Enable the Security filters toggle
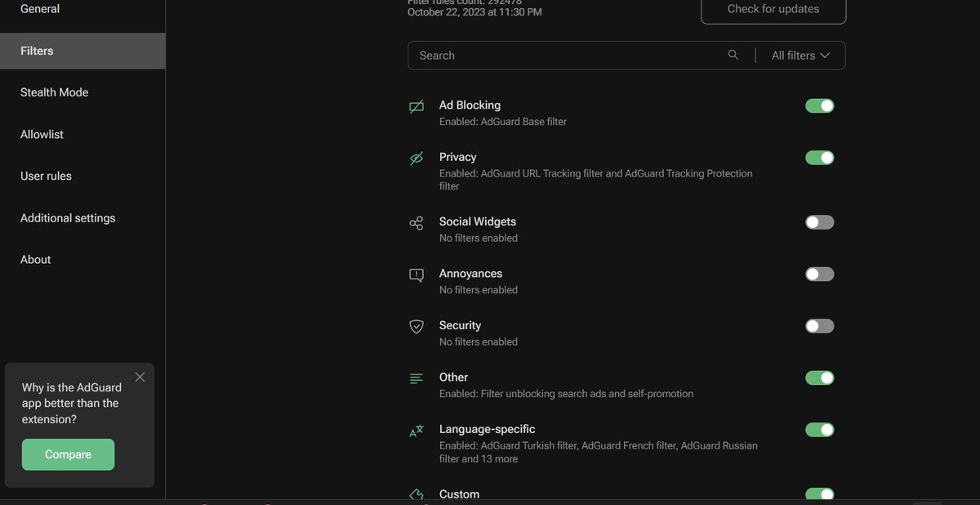The height and width of the screenshot is (505, 980). coord(820,326)
